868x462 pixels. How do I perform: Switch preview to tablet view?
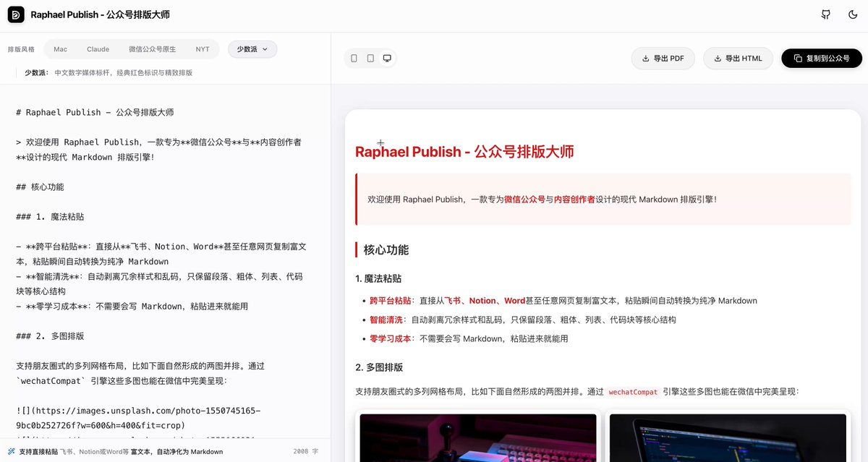(x=370, y=59)
